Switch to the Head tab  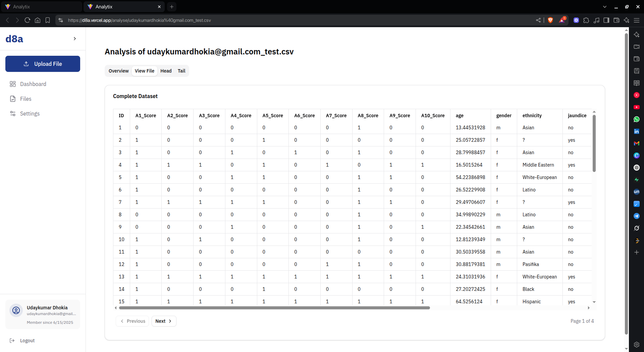pos(166,71)
